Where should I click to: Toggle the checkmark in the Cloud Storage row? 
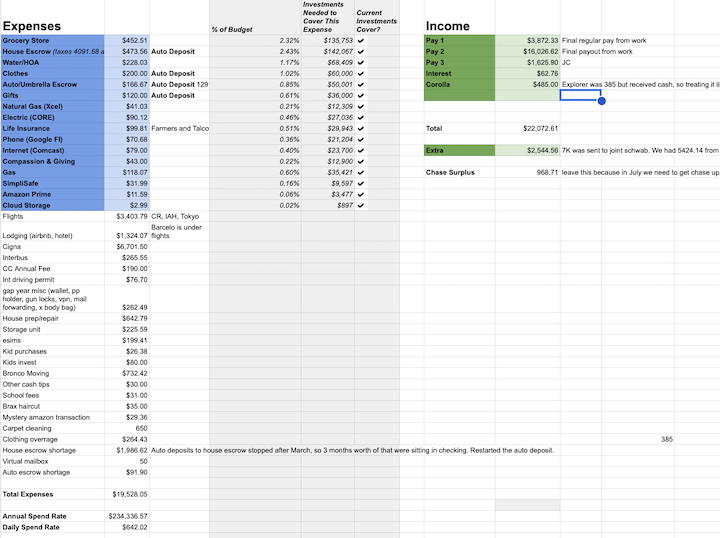[360, 206]
